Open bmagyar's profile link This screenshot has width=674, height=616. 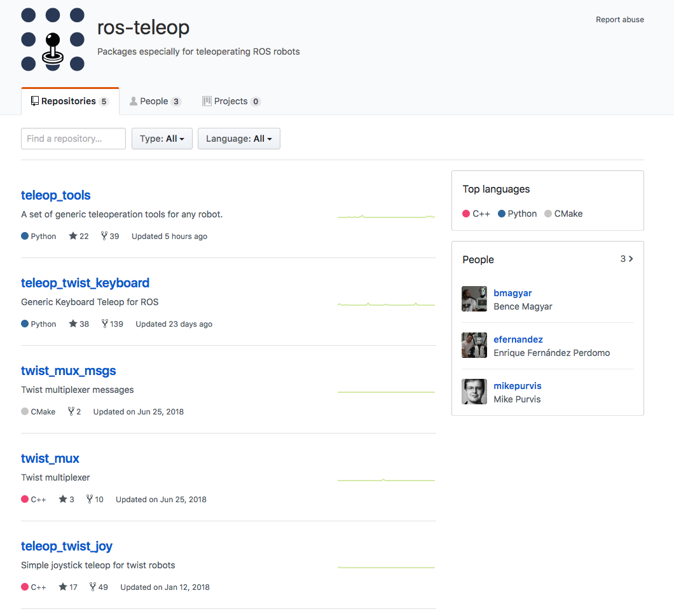512,293
